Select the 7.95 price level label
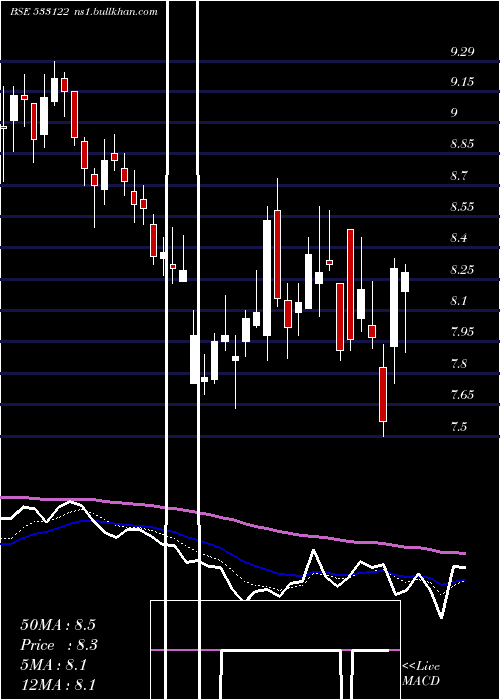 462,332
